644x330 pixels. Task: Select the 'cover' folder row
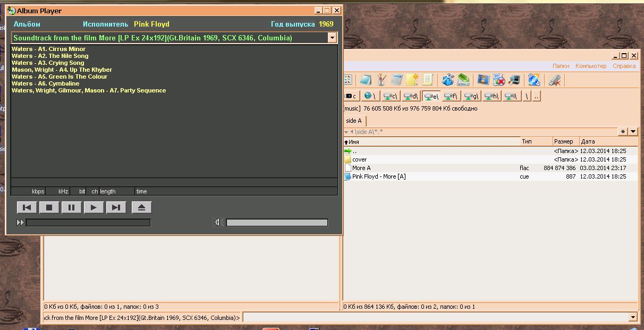pyautogui.click(x=490, y=159)
